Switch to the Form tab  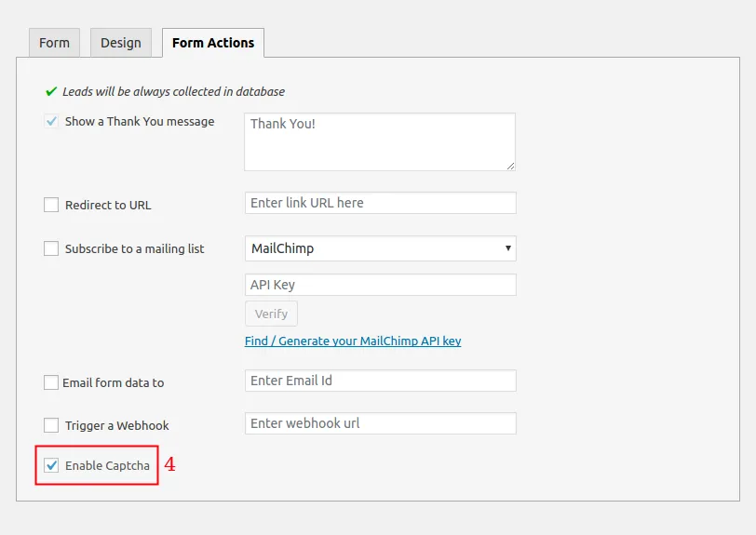[55, 43]
